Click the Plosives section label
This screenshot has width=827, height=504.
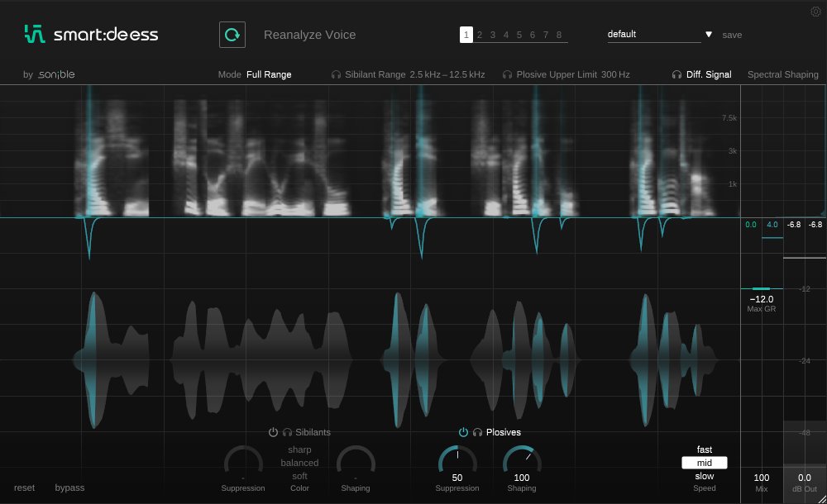tap(504, 432)
